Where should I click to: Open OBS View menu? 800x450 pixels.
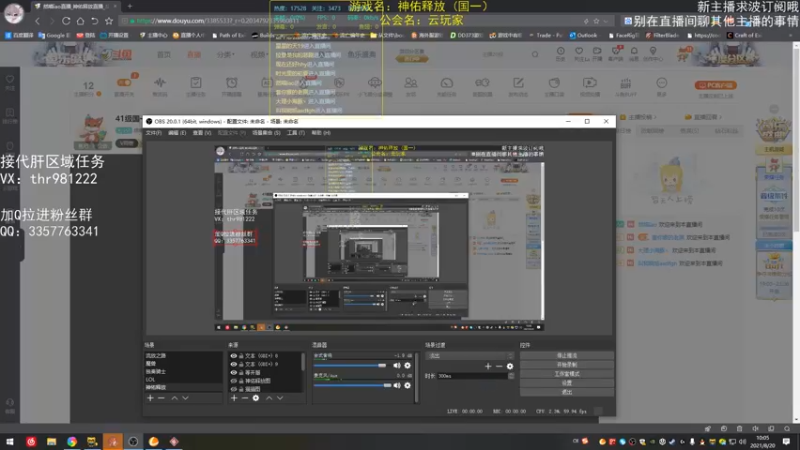[202, 133]
